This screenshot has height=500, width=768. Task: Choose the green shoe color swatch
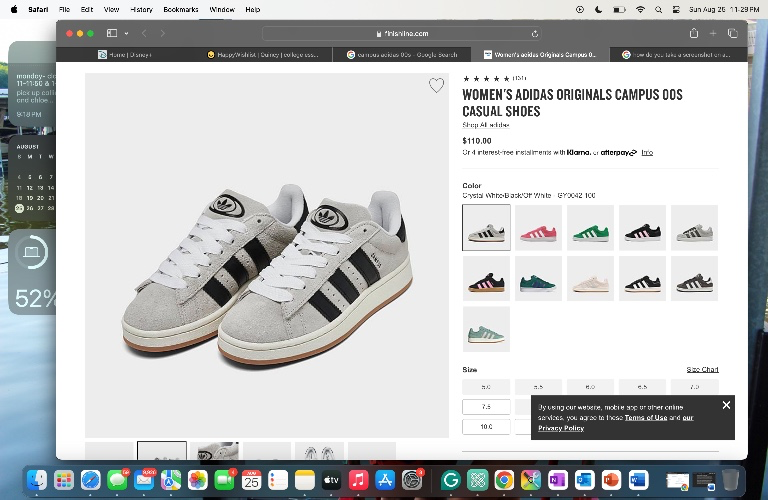[x=590, y=228]
